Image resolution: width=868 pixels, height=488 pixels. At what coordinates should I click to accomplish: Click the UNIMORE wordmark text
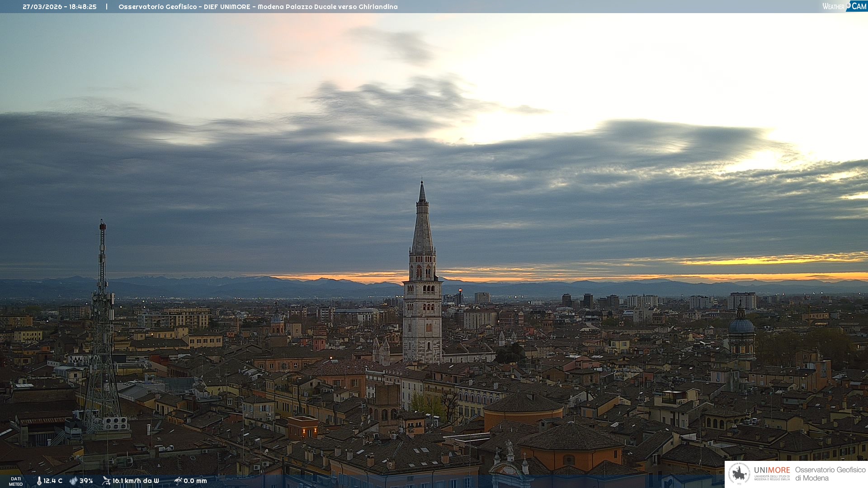point(772,470)
